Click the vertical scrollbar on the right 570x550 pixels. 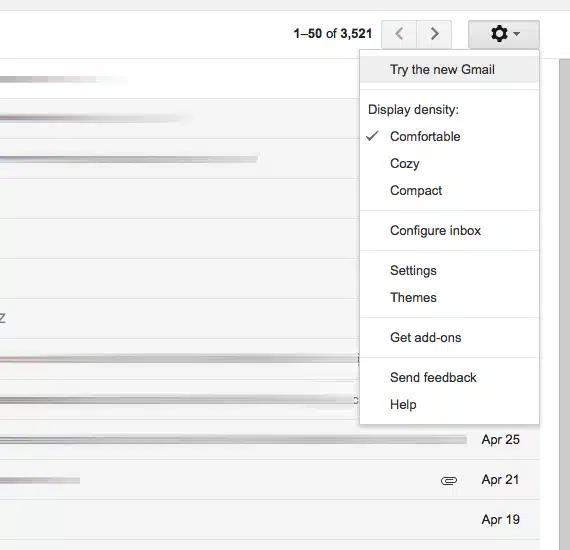(565, 304)
